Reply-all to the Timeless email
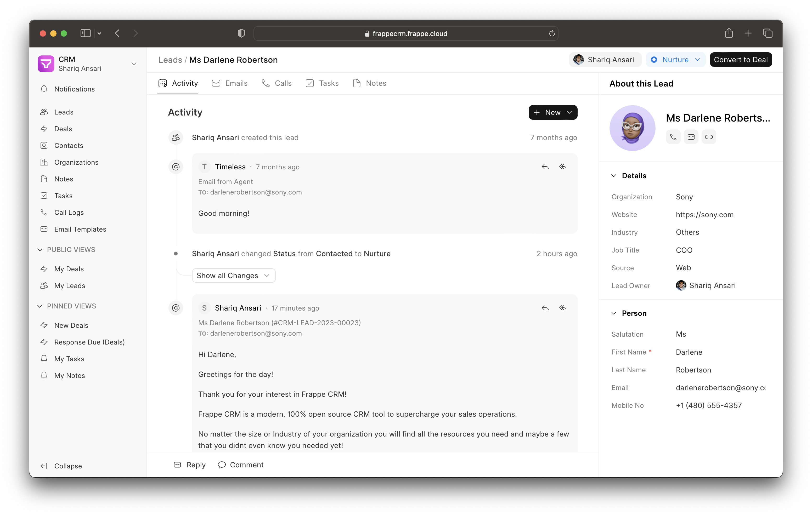This screenshot has width=812, height=516. 563,167
